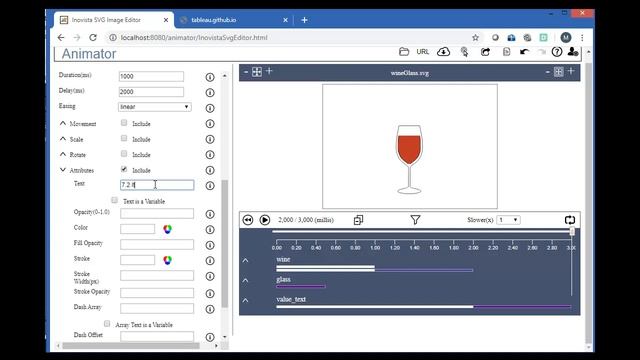
Task: Show info for Attributes option
Action: (210, 170)
